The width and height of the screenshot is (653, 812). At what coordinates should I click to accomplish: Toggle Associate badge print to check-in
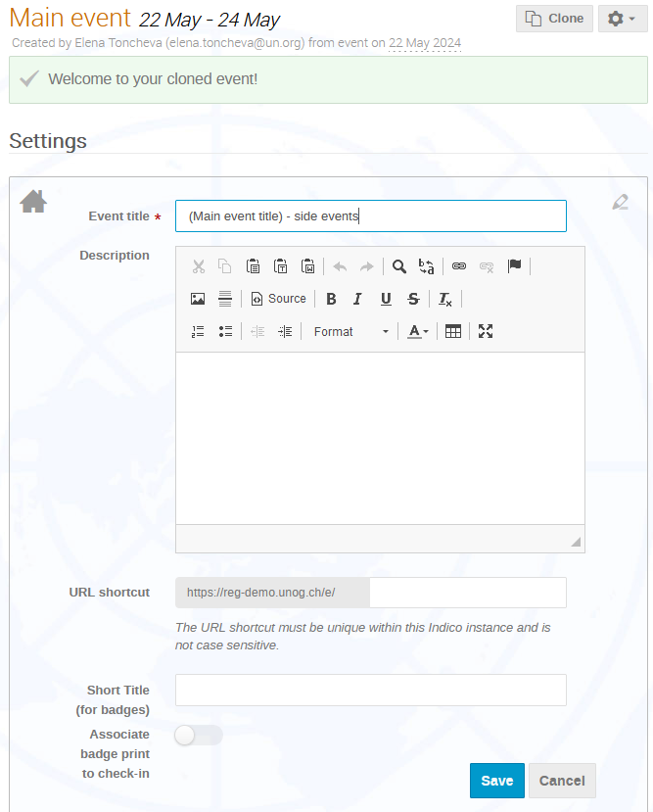coord(199,735)
